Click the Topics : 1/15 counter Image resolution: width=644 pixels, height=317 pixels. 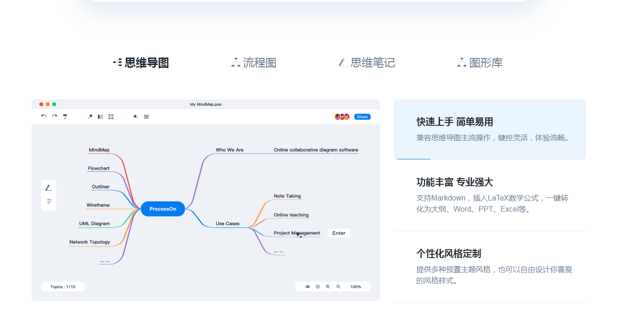point(63,287)
